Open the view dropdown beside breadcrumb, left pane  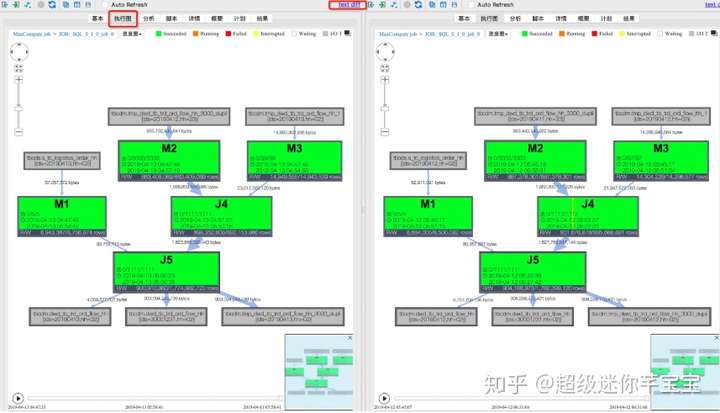(132, 34)
